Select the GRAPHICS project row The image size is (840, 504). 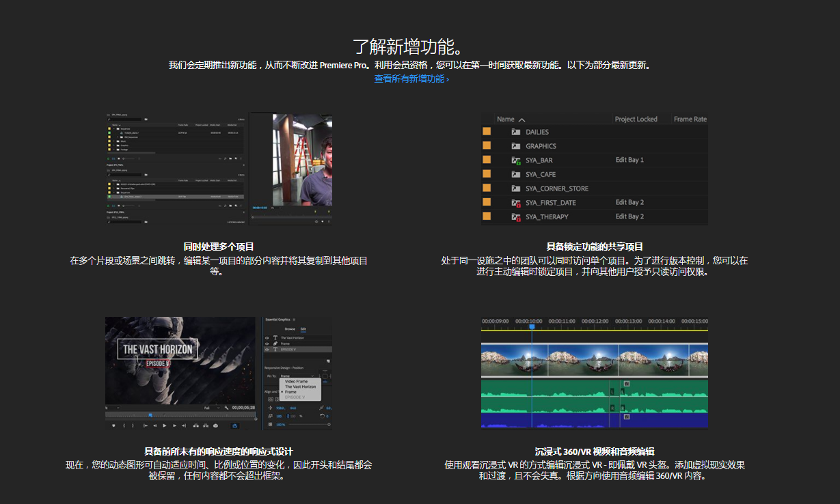pos(595,146)
